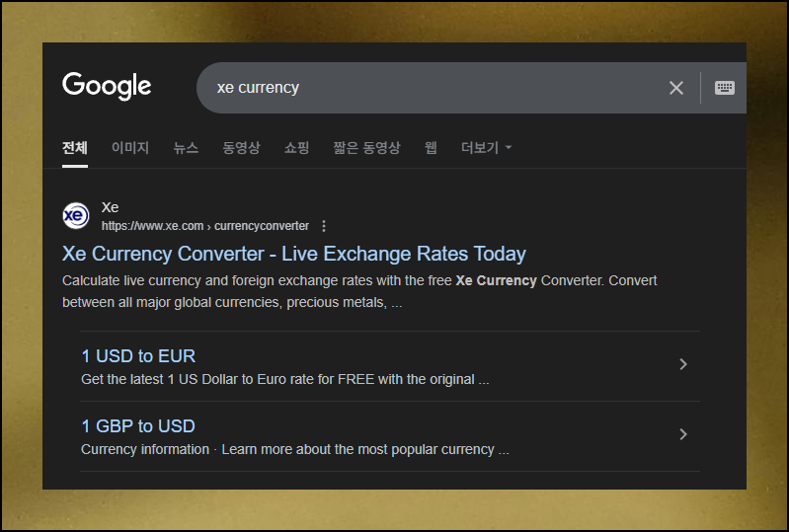Open the 쇼핑 tab
Image resolution: width=789 pixels, height=532 pixels.
[x=296, y=147]
